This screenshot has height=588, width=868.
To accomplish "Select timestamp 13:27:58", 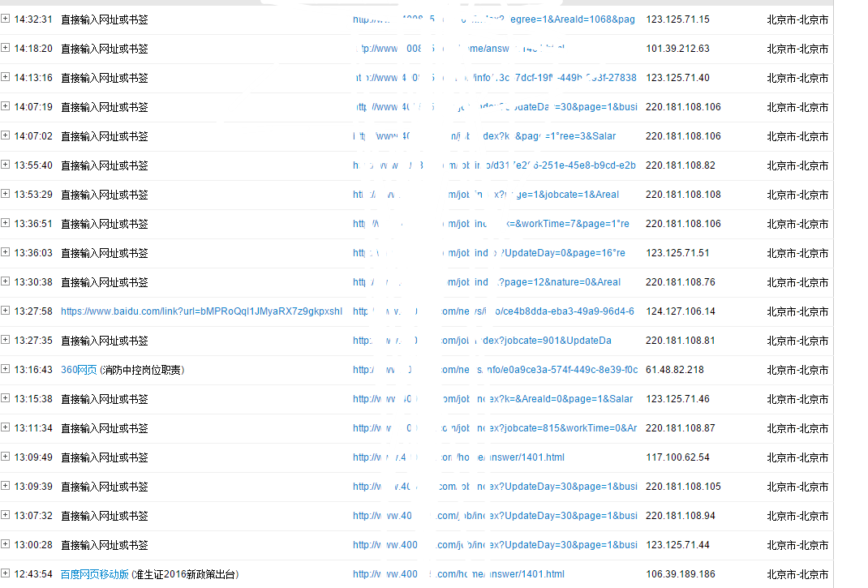I will (x=33, y=311).
